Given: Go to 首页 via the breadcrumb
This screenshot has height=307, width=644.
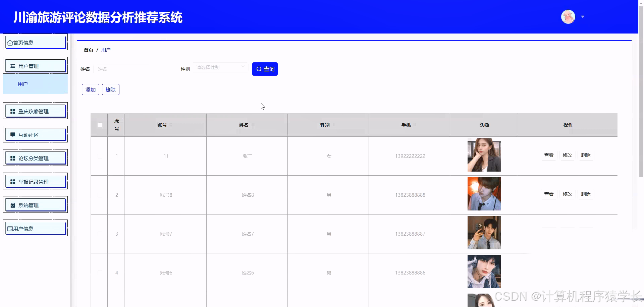Looking at the screenshot, I should 89,50.
